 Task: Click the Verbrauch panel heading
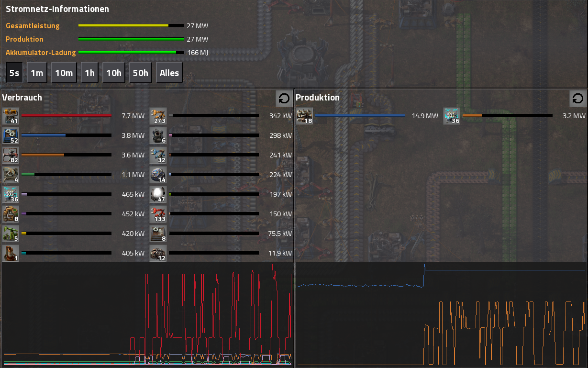22,98
